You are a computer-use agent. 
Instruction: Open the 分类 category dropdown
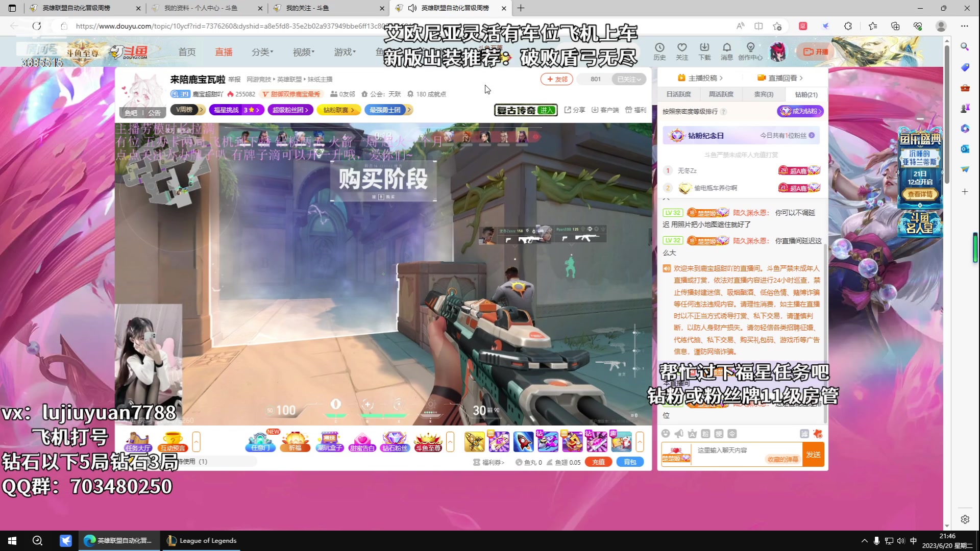coord(262,52)
